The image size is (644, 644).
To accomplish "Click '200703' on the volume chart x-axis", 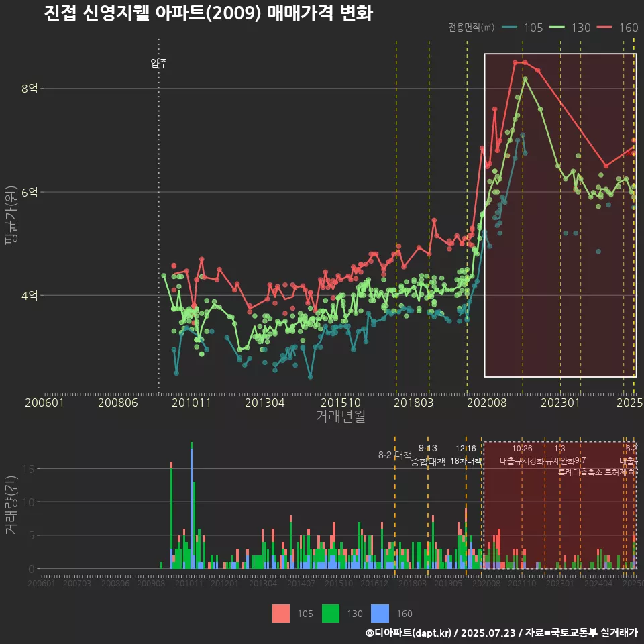I will pos(77,583).
